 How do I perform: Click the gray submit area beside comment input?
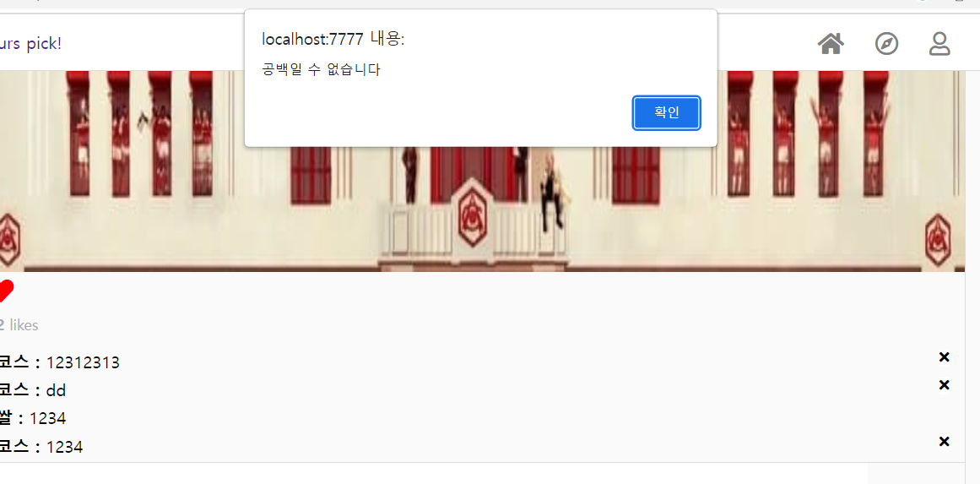[x=916, y=473]
